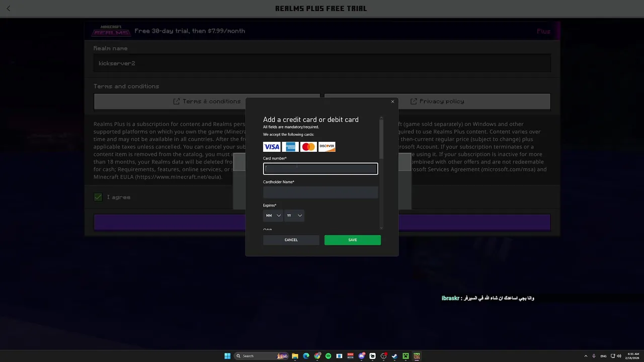Open the YY expiry year dropdown
Screen dimensions: 644x362
[x=294, y=216]
